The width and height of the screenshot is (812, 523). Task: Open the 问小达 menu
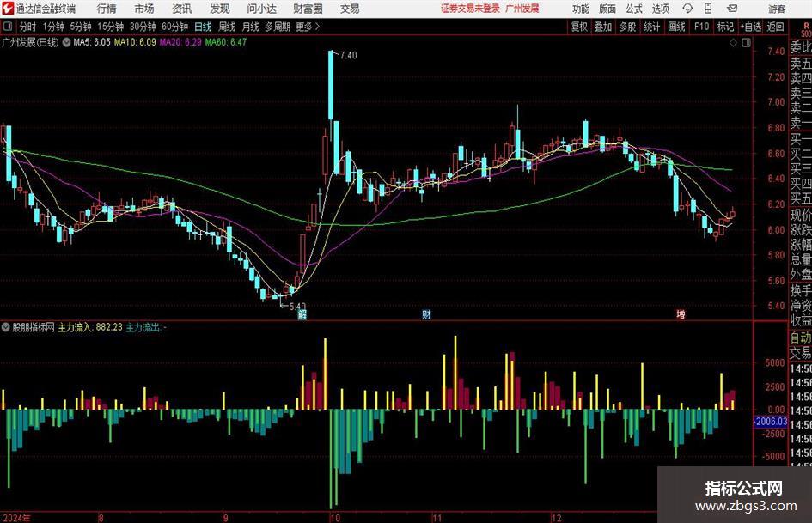click(x=261, y=9)
